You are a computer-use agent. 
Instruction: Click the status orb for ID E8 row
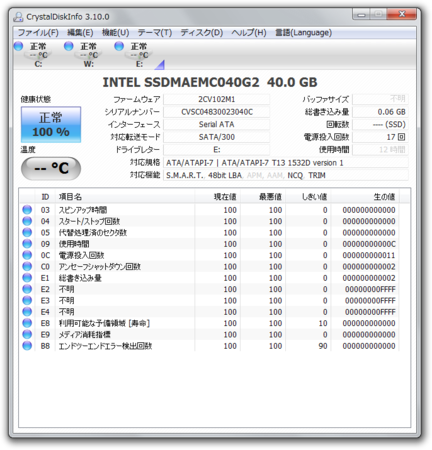pos(27,323)
